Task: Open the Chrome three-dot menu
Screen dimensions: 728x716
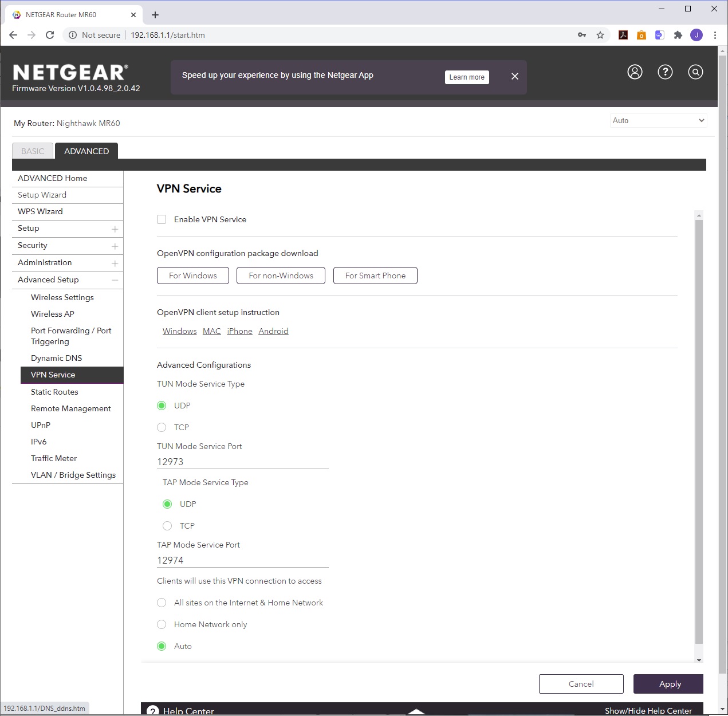Action: (x=715, y=35)
